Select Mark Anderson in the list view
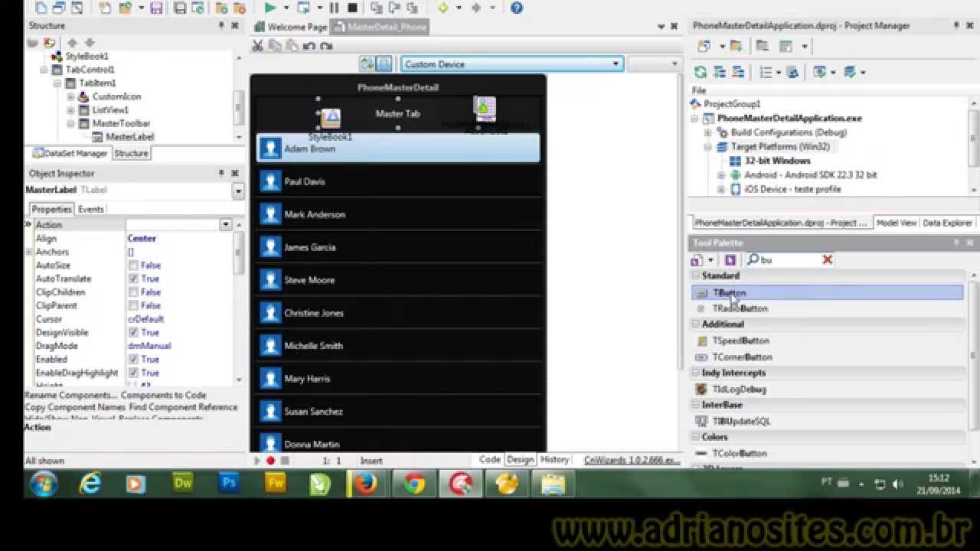This screenshot has width=980, height=551. pyautogui.click(x=397, y=214)
